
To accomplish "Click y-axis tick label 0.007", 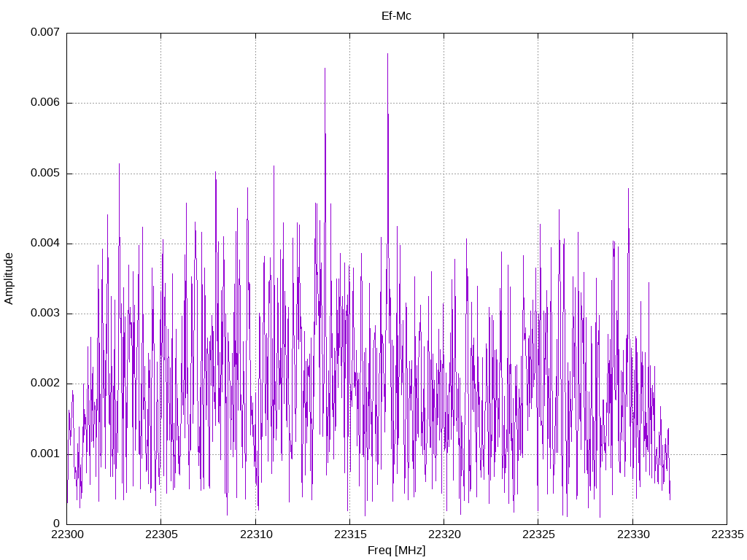I will pos(45,32).
